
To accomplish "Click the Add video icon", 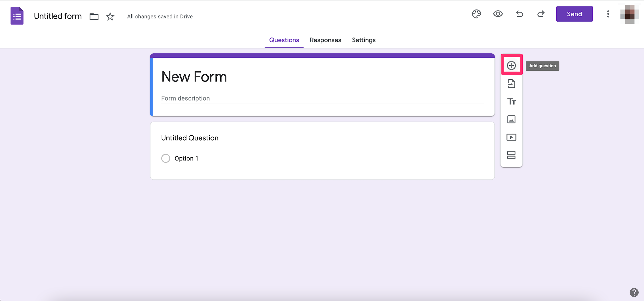I will pos(511,137).
